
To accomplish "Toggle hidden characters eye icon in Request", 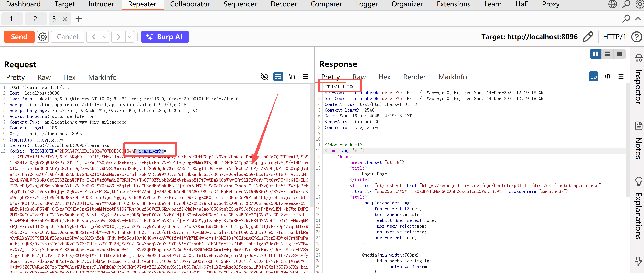I will [264, 77].
